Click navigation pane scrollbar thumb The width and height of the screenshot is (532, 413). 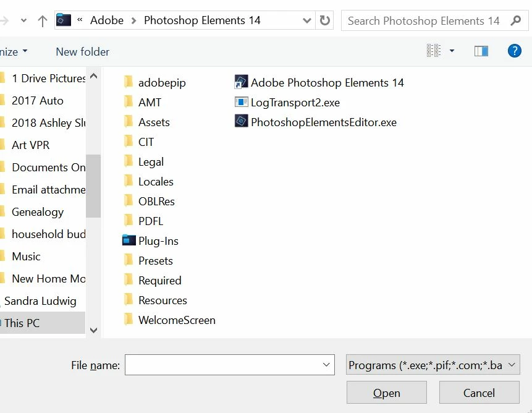click(93, 186)
